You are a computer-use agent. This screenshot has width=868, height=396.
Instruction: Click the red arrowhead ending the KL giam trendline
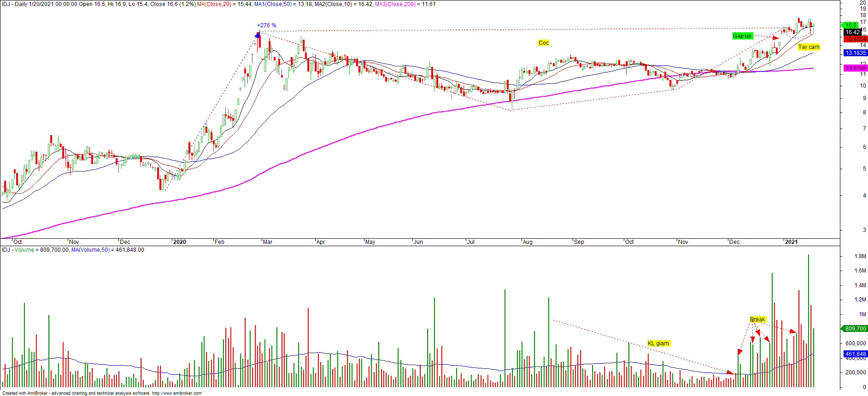[730, 372]
